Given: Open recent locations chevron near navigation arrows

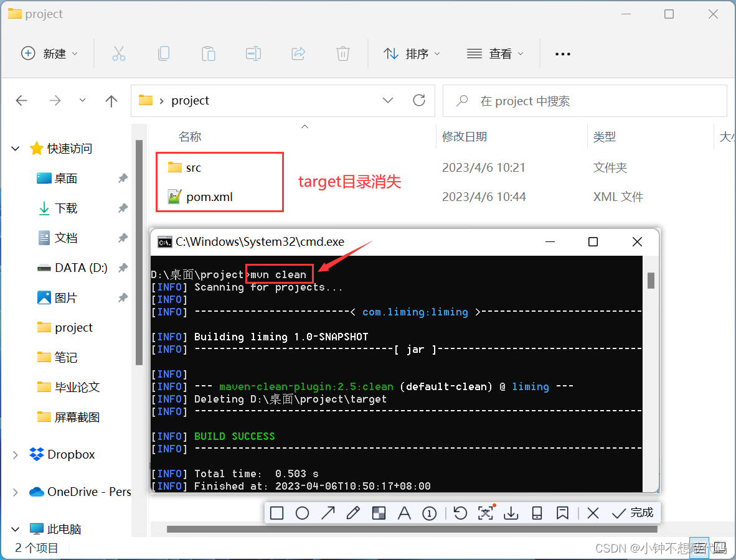Looking at the screenshot, I should point(82,100).
